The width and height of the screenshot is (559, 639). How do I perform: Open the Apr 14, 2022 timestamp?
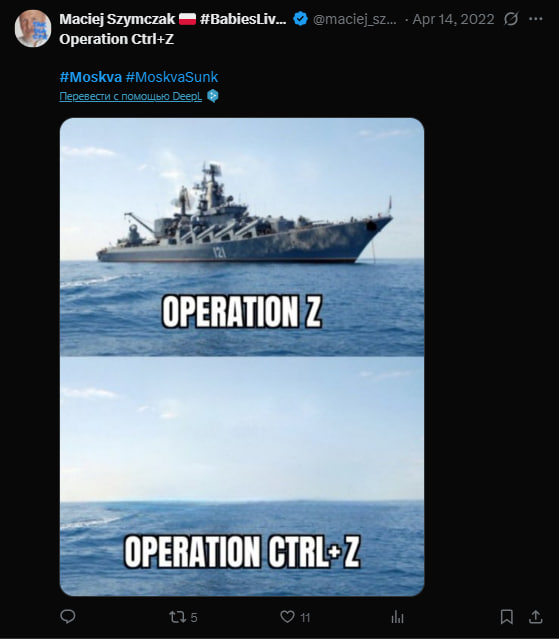pos(453,19)
